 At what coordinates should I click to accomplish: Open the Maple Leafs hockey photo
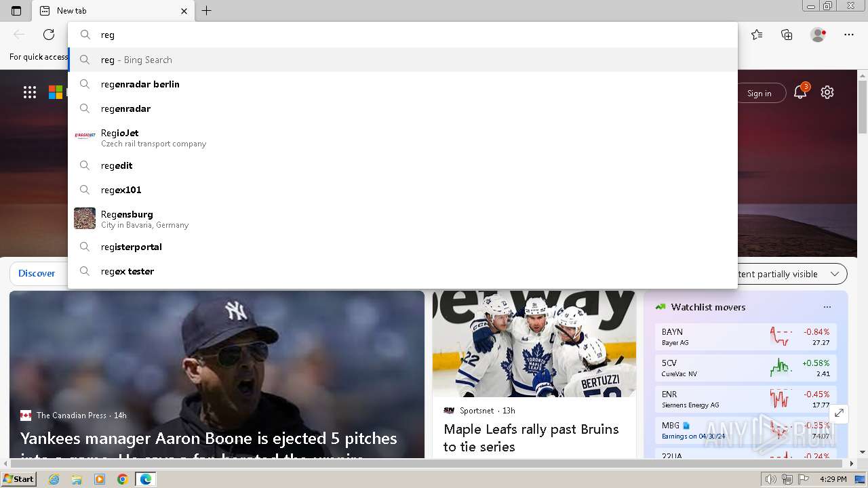coord(534,344)
